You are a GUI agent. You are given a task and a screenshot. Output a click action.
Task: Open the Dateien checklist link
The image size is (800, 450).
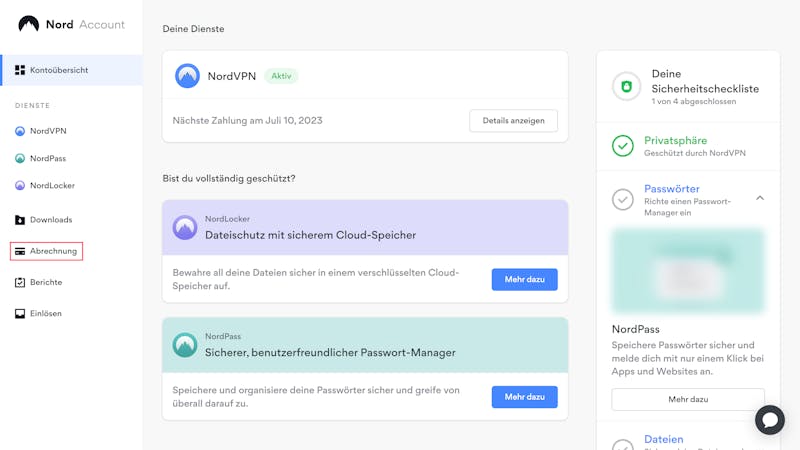(x=663, y=439)
